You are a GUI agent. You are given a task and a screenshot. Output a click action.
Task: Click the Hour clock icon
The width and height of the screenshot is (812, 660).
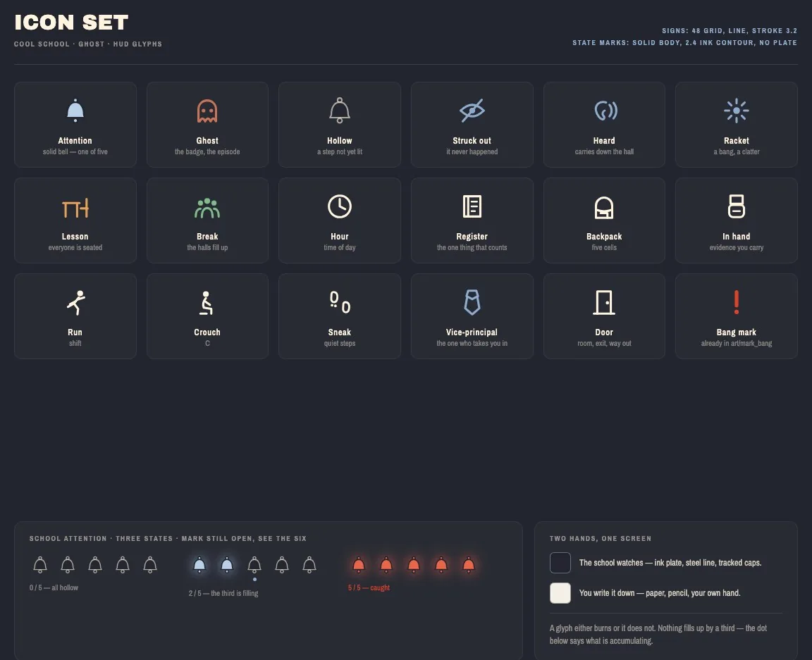point(340,206)
